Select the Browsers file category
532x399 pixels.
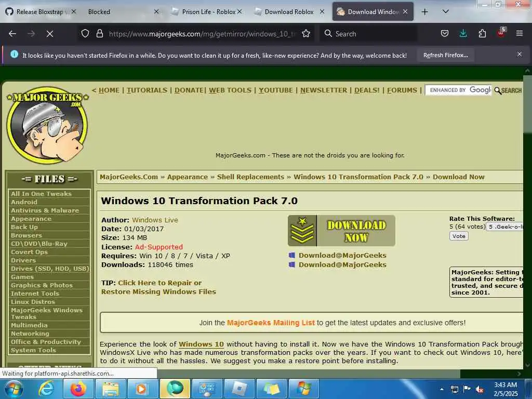click(26, 235)
